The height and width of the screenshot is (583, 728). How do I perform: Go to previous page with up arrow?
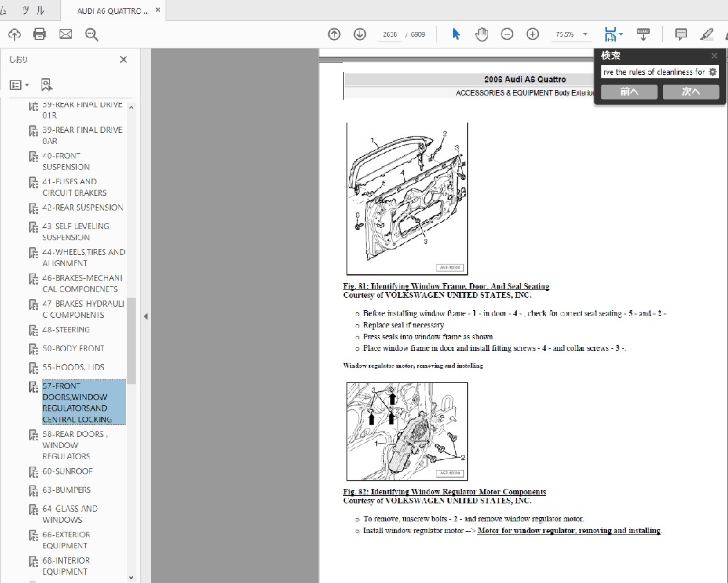point(335,35)
